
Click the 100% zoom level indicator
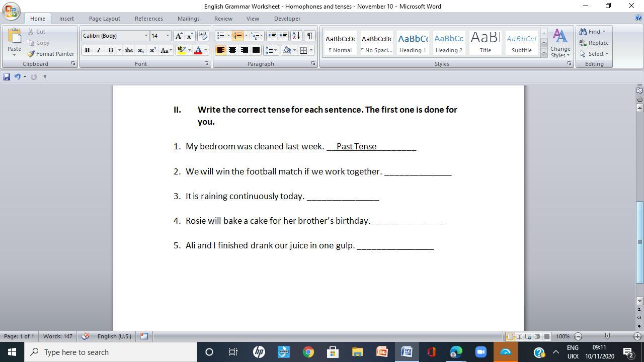[x=563, y=336]
